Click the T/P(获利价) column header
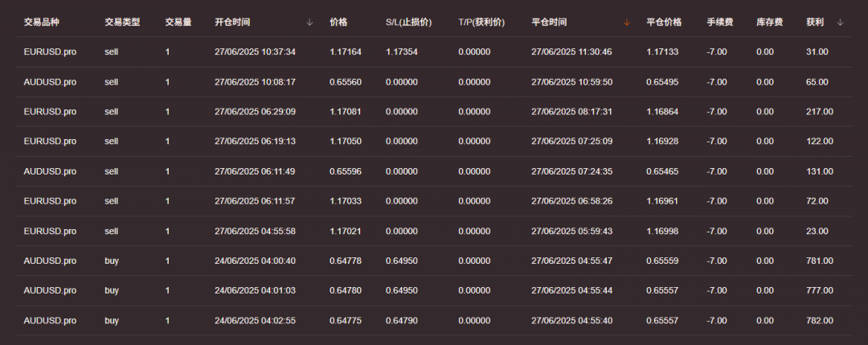868x345 pixels. click(481, 23)
